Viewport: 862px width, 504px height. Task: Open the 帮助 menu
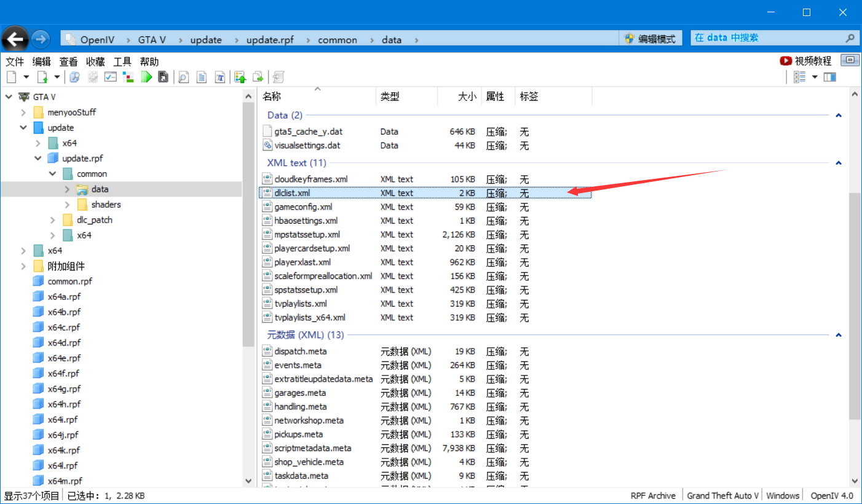tap(149, 61)
